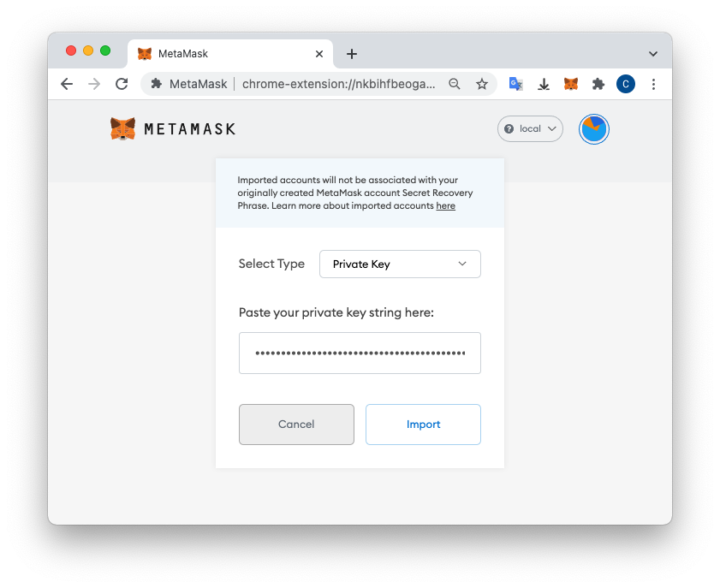This screenshot has height=588, width=720.
Task: Select the MetaMask browser tab
Action: click(223, 54)
